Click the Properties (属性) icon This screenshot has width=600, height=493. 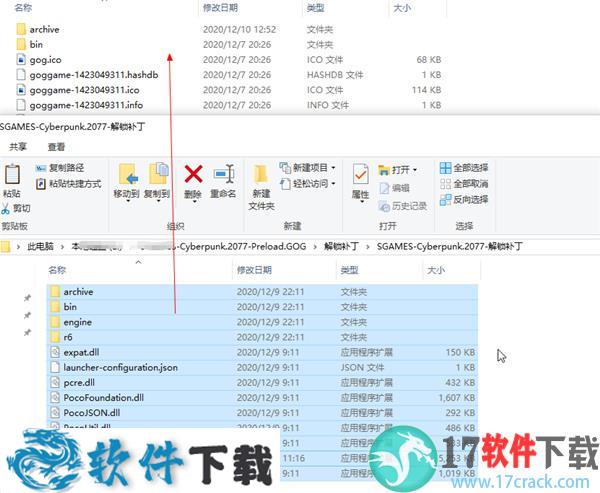coord(360,175)
